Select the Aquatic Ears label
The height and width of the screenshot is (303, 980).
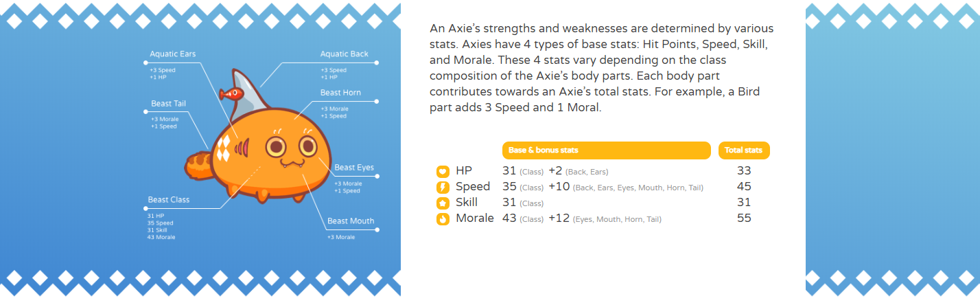point(172,54)
